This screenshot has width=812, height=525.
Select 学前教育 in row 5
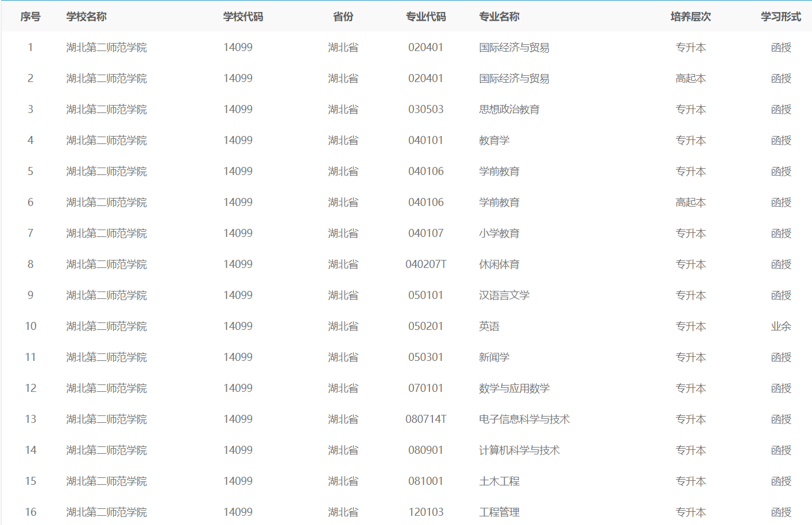coord(499,172)
